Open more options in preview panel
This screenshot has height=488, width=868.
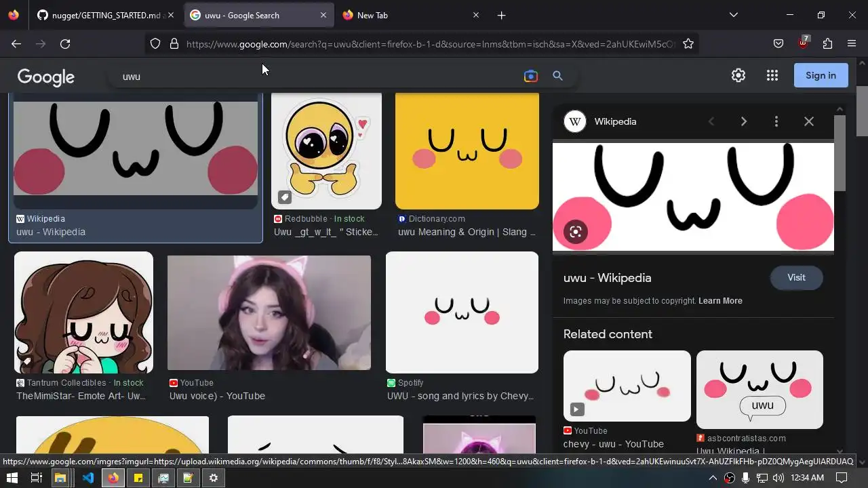776,121
